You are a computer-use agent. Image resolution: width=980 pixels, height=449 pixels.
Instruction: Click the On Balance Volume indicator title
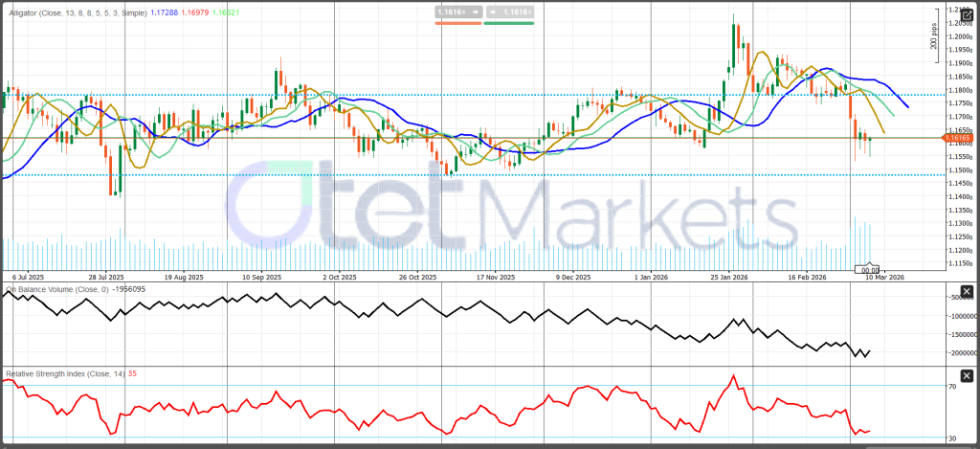point(56,288)
